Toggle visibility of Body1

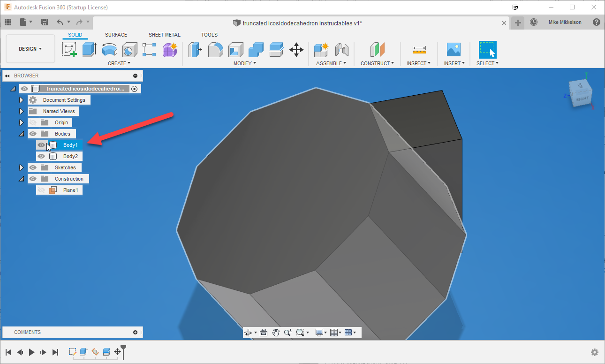click(x=41, y=145)
